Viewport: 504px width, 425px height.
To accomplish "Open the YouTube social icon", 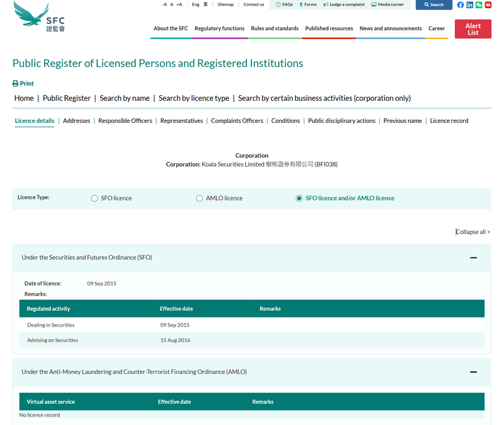I will (488, 5).
